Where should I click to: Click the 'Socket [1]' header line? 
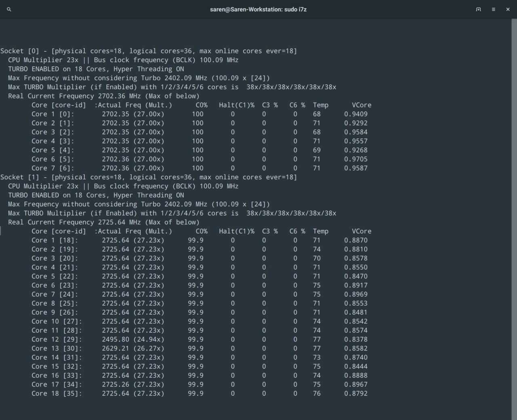(149, 177)
